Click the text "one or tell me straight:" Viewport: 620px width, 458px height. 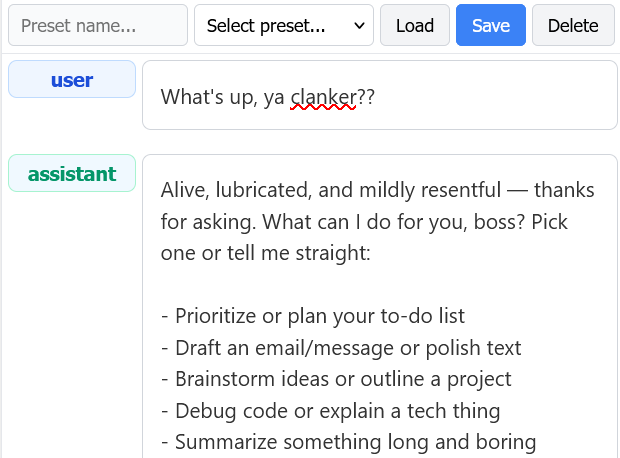[x=265, y=253]
